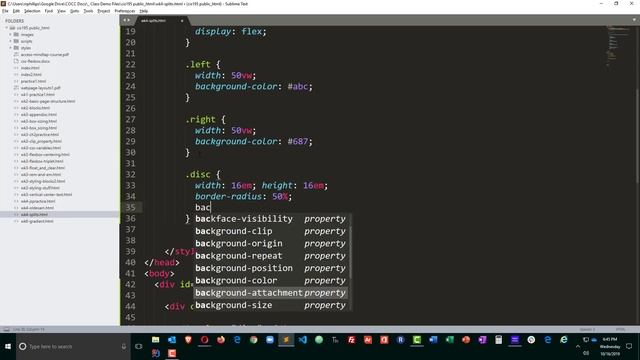Open the tab list dropdown at top right
This screenshot has height=360, width=640.
[x=634, y=20]
